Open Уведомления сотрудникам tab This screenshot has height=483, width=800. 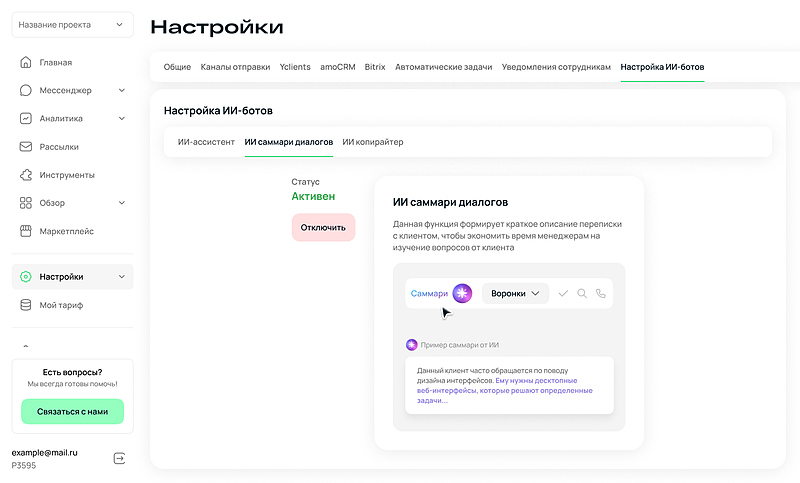tap(556, 67)
